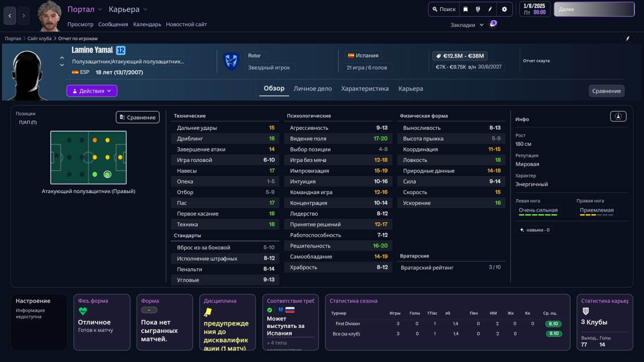644x362 pixels.
Task: Expand the Портал dropdown menu
Action: (85, 9)
